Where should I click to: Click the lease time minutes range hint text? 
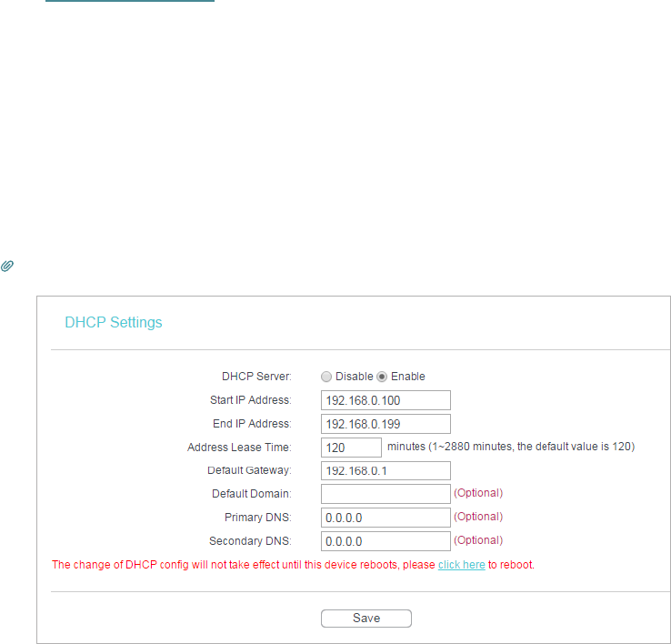coord(511,447)
